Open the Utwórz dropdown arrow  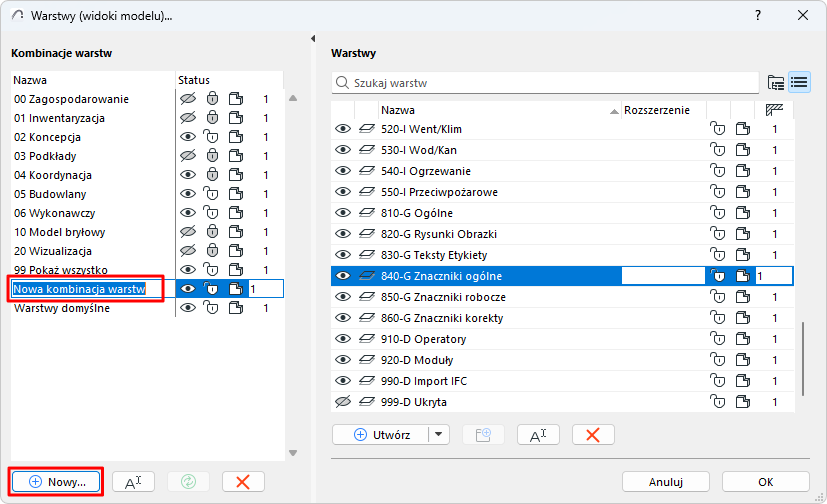point(440,434)
